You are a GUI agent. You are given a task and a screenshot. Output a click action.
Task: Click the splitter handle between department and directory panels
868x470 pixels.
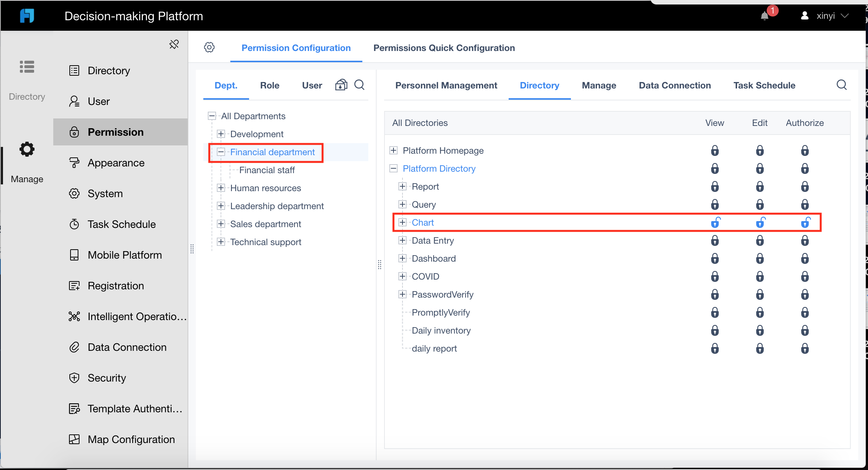click(380, 265)
